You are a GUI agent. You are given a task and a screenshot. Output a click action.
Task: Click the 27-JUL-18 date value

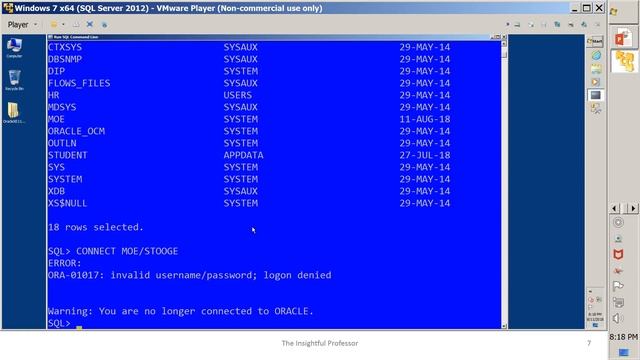tap(424, 155)
